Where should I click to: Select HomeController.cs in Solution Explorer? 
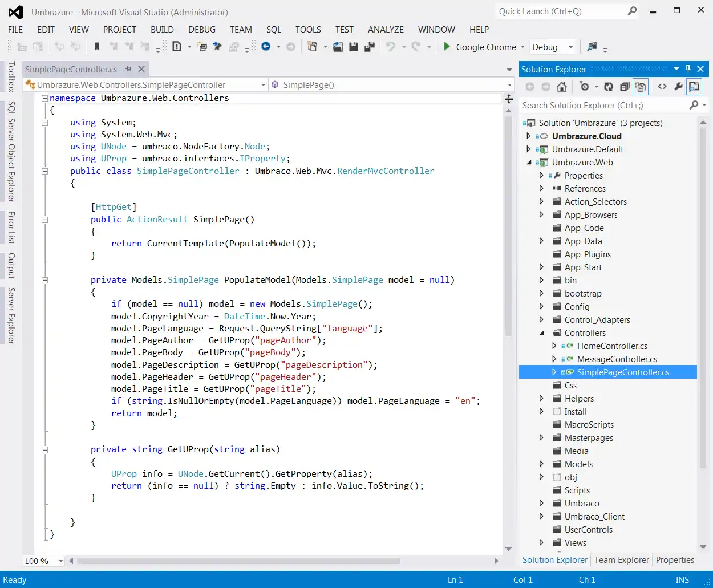click(612, 346)
